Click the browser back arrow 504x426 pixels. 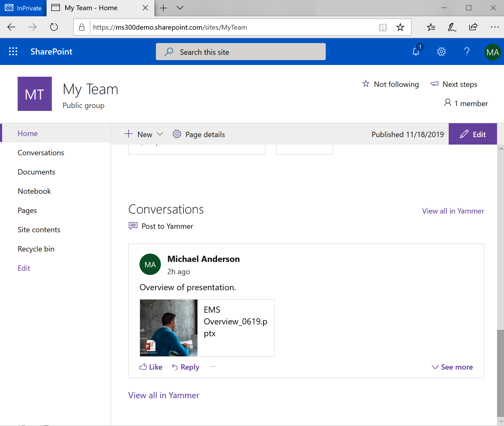(x=11, y=27)
